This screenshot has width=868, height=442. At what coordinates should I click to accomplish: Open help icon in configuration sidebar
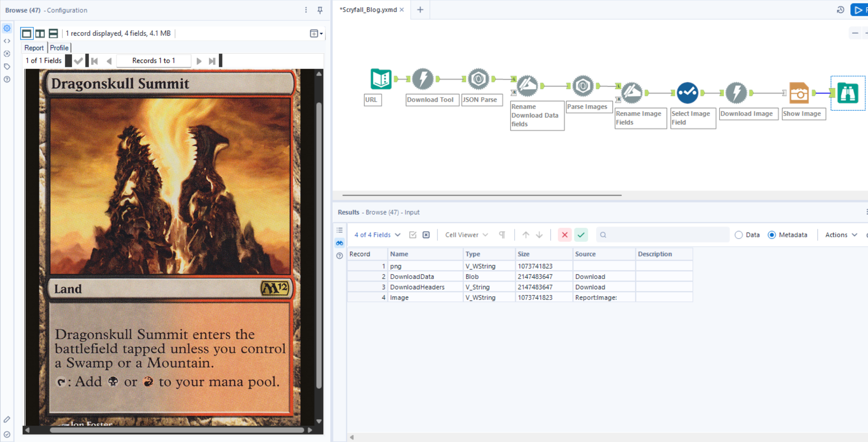(7, 79)
